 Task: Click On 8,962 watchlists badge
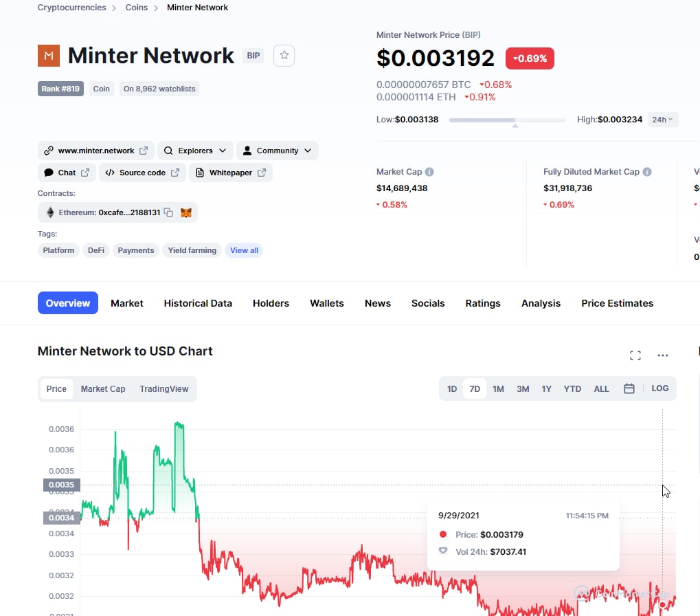159,89
